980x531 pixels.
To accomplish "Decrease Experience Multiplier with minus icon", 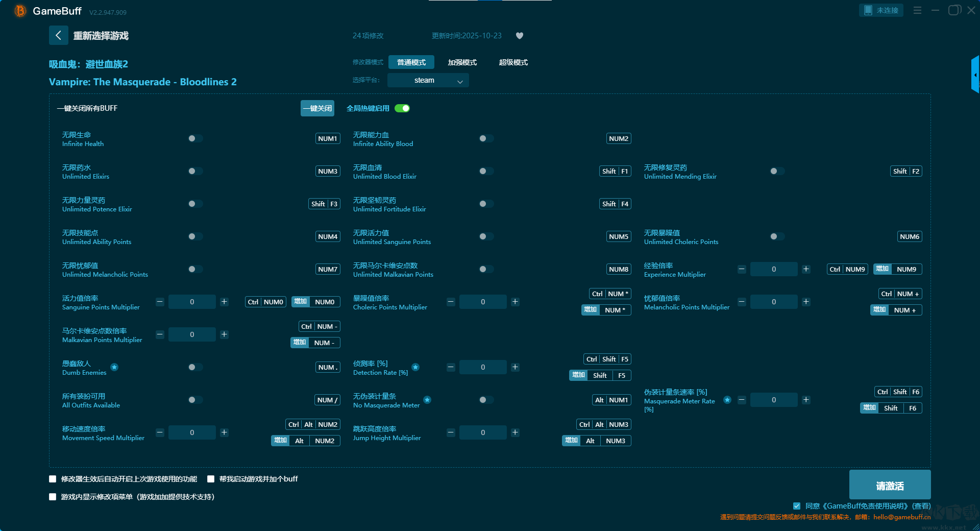I will [x=742, y=269].
